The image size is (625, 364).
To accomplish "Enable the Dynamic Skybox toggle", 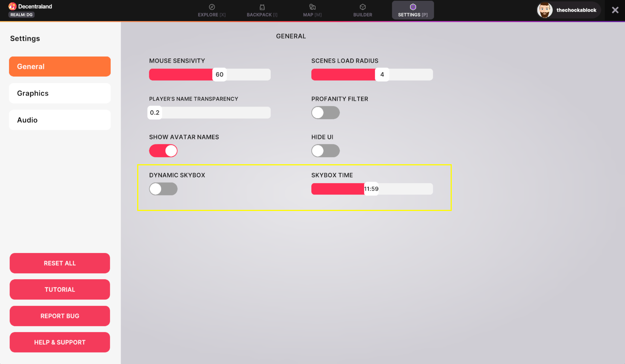I will pyautogui.click(x=163, y=189).
